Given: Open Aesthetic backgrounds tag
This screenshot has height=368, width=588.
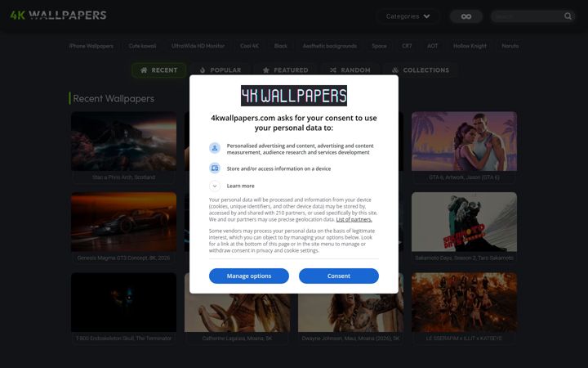Looking at the screenshot, I should (330, 46).
